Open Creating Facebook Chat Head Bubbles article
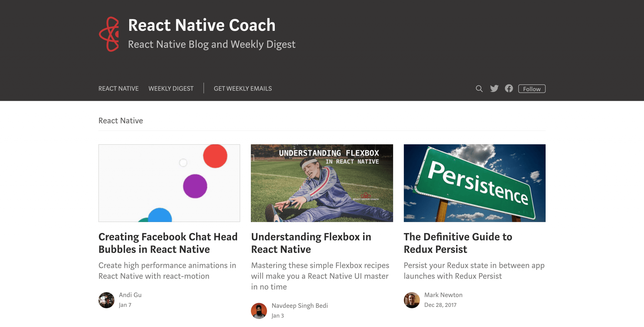This screenshot has height=327, width=644. coord(168,243)
